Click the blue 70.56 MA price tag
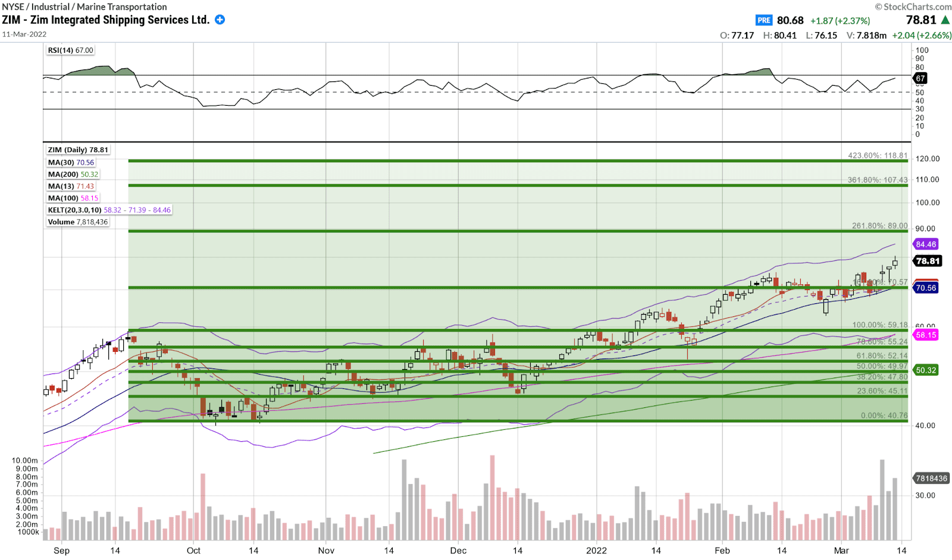The width and height of the screenshot is (952, 560). click(926, 288)
